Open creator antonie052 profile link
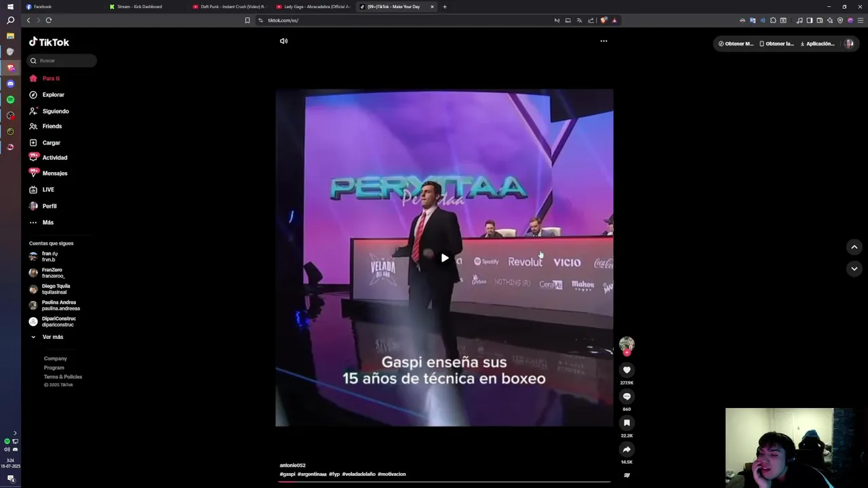The height and width of the screenshot is (488, 868). tap(292, 466)
